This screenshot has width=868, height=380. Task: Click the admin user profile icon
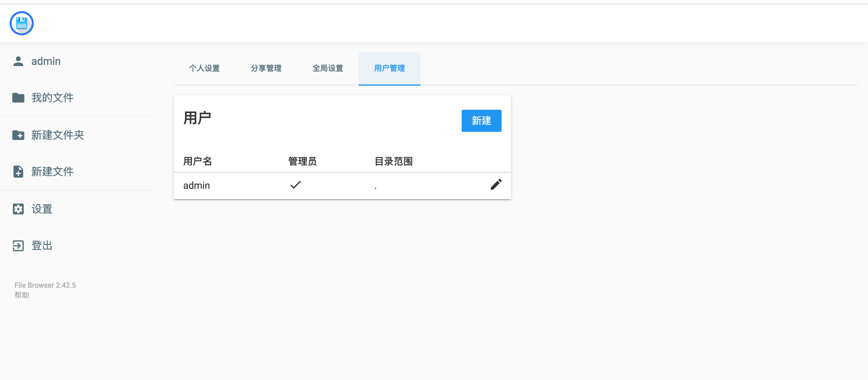pos(18,61)
